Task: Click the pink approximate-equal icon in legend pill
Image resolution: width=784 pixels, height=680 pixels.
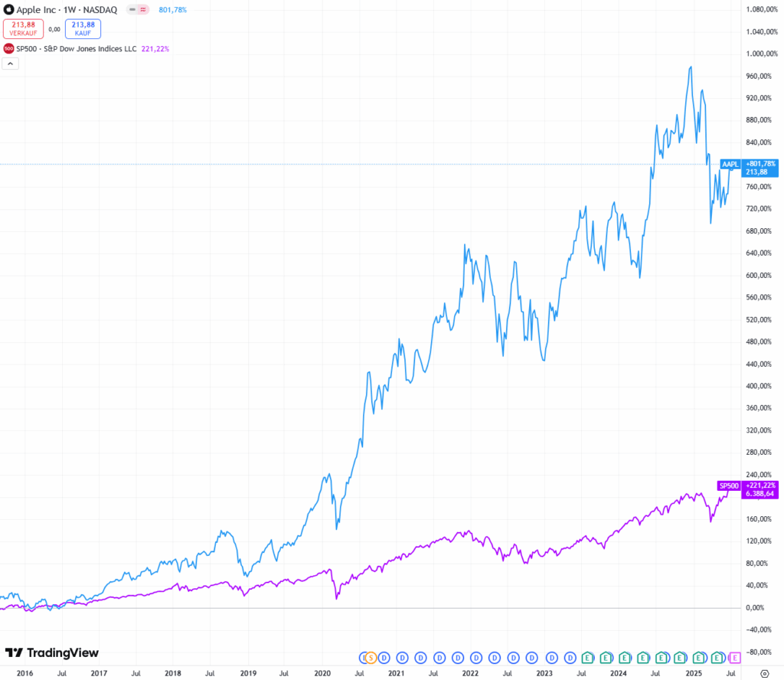Action: point(143,9)
